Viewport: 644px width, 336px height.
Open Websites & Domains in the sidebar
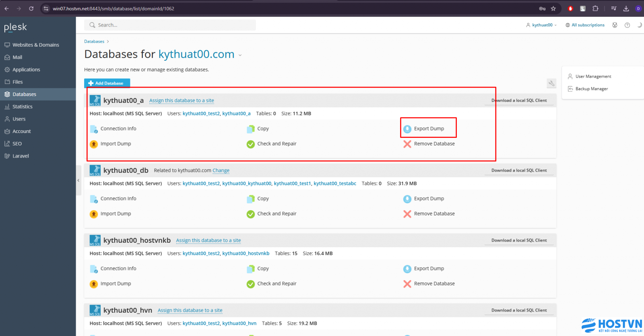(x=38, y=45)
